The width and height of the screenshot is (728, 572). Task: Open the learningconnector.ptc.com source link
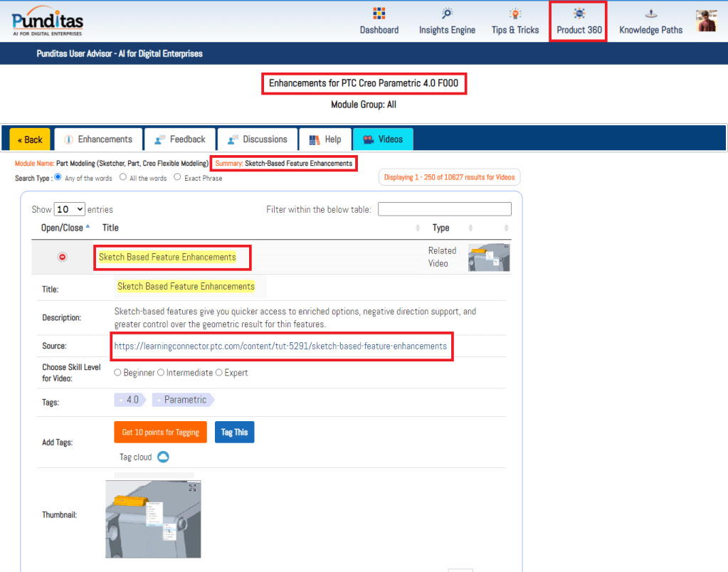click(x=280, y=346)
